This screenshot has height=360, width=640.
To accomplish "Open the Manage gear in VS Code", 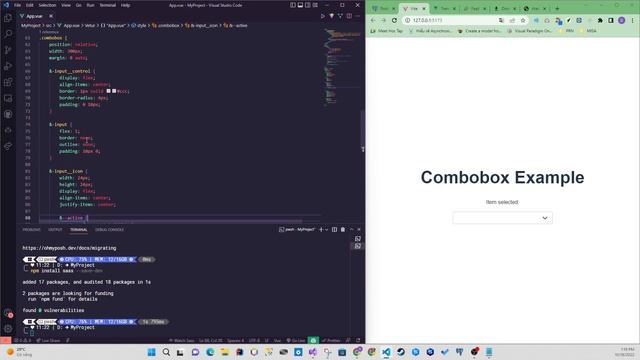I will tap(8, 328).
